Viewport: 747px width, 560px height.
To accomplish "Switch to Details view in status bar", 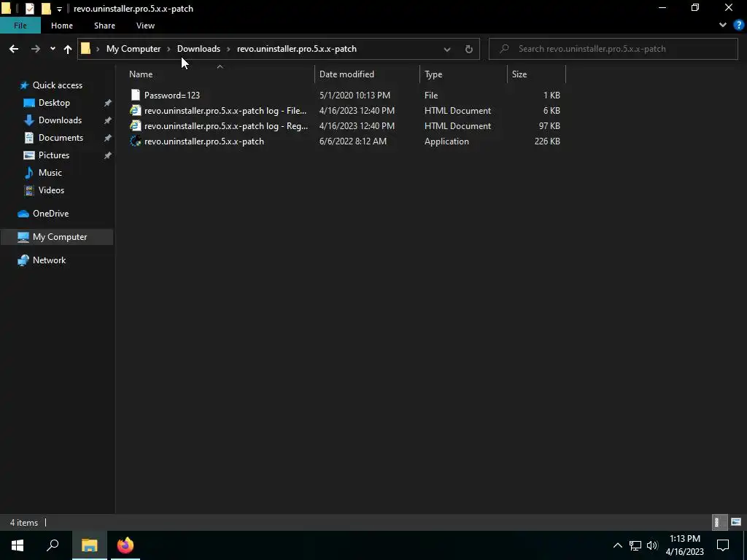I will click(x=719, y=522).
